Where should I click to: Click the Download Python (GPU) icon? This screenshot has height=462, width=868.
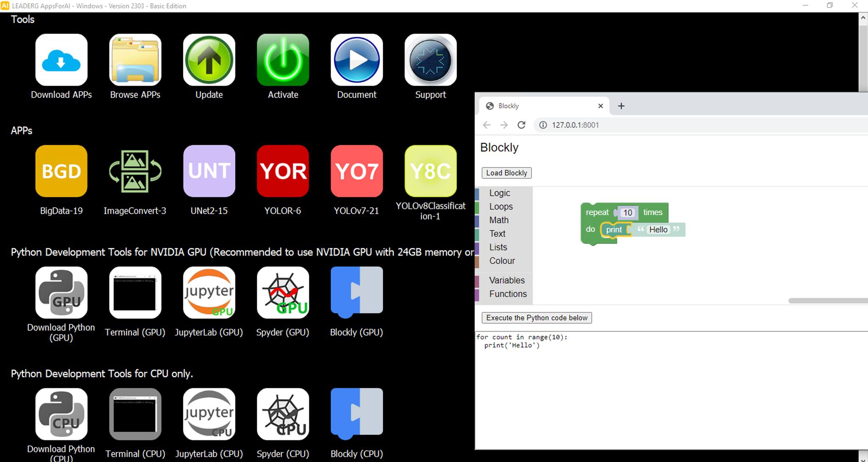(x=61, y=292)
